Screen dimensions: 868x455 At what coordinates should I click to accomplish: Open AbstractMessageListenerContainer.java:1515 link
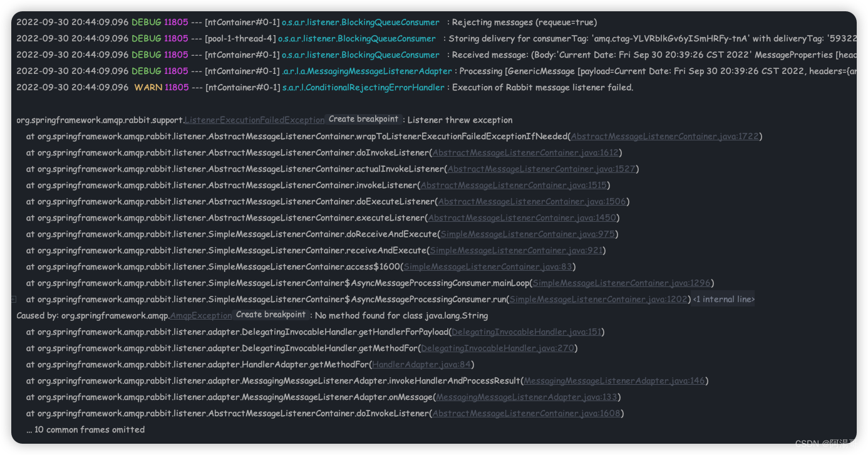coord(514,185)
